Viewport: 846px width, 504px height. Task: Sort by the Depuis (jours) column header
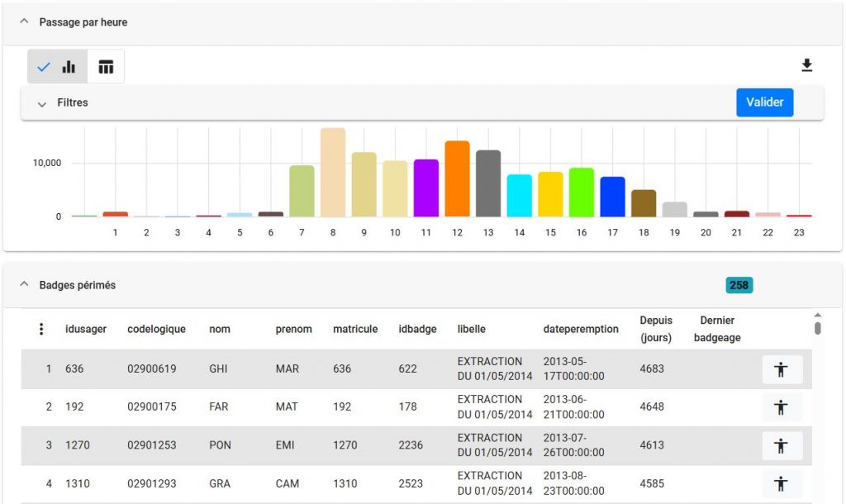point(656,329)
